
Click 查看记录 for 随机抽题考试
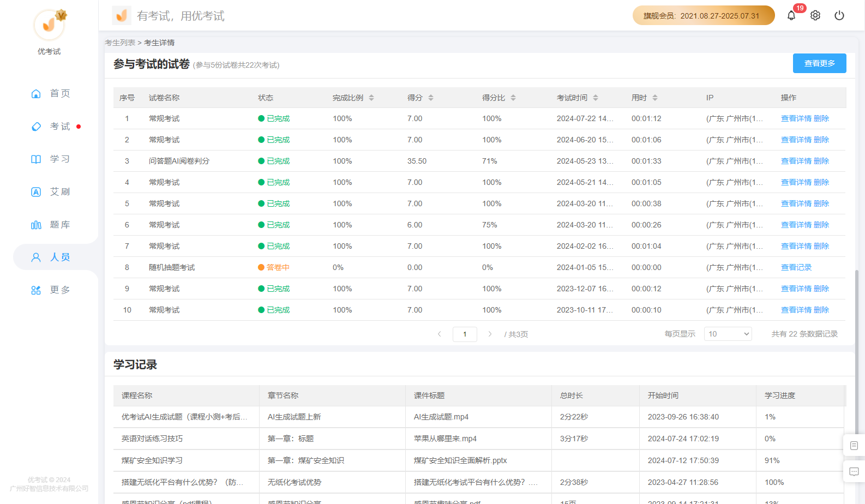tap(796, 267)
